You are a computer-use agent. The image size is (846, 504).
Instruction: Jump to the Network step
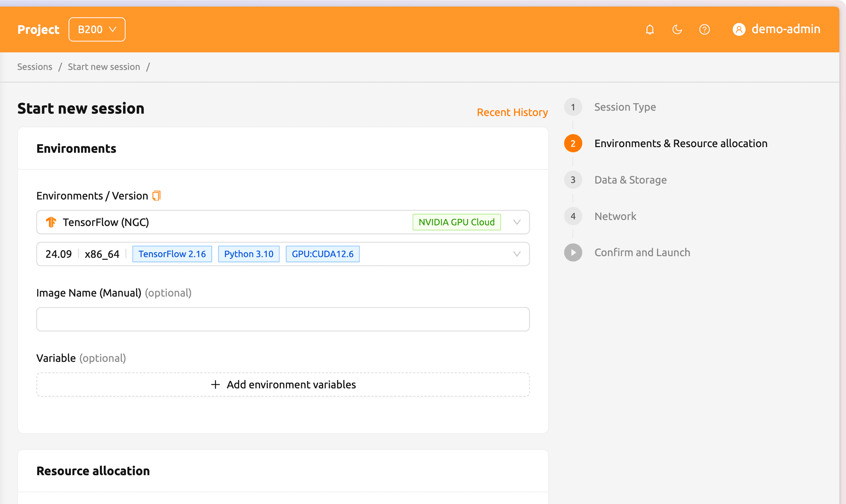point(615,216)
